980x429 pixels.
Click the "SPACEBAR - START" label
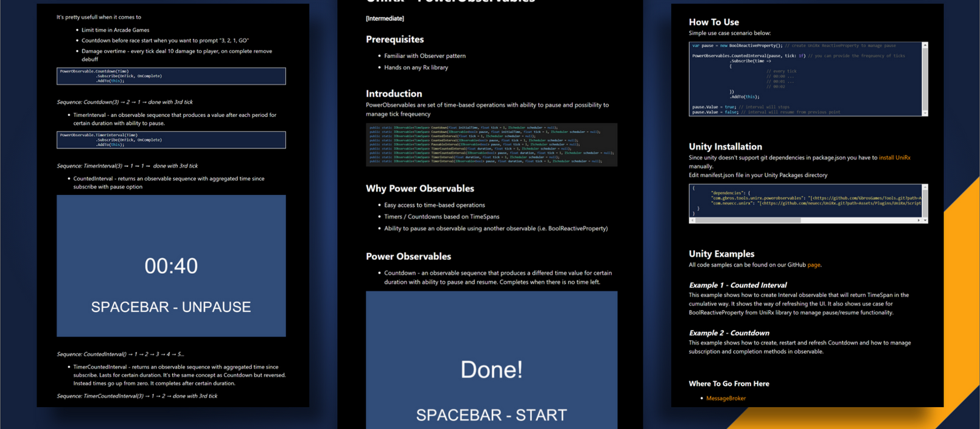point(491,415)
